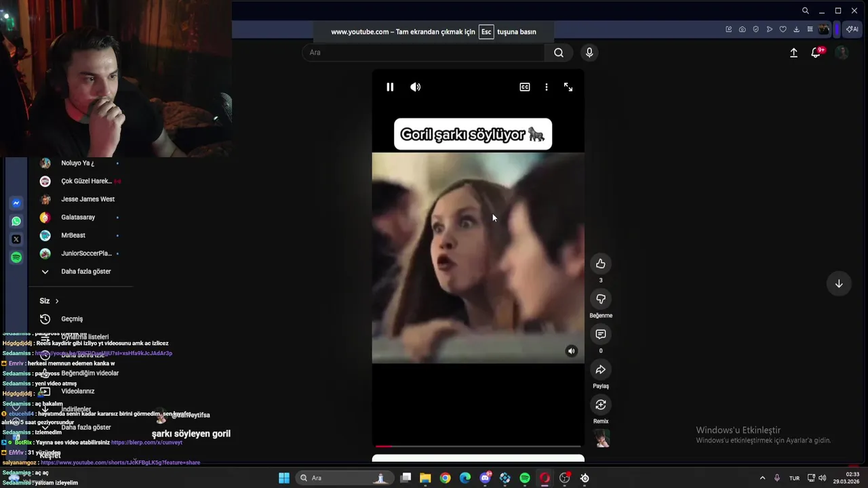Open Messenger in the Opera sidebar

pyautogui.click(x=16, y=203)
